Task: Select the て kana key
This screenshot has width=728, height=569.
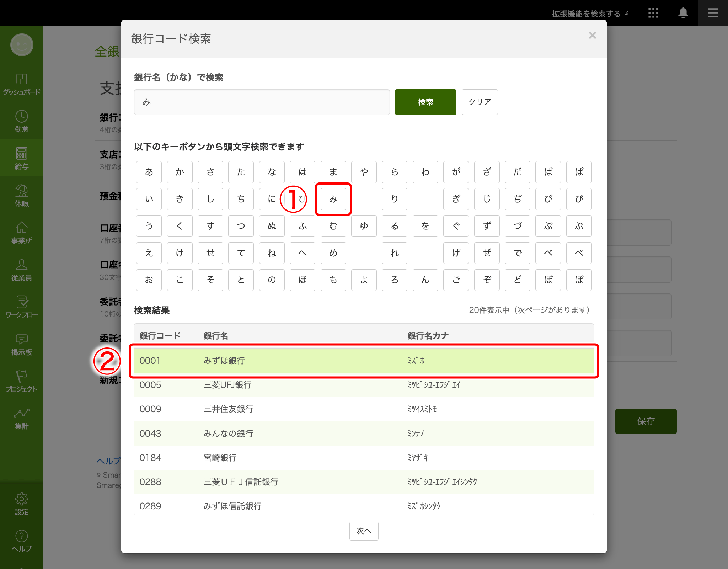Action: (x=241, y=253)
